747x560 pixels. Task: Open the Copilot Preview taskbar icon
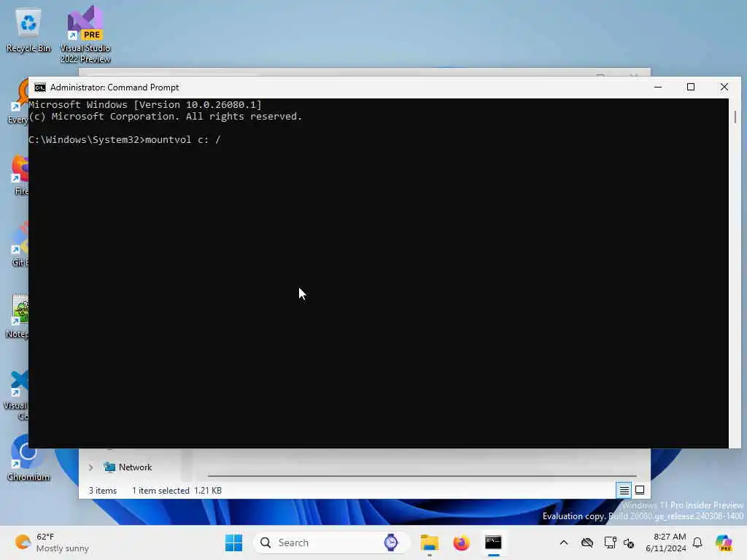[x=723, y=542]
